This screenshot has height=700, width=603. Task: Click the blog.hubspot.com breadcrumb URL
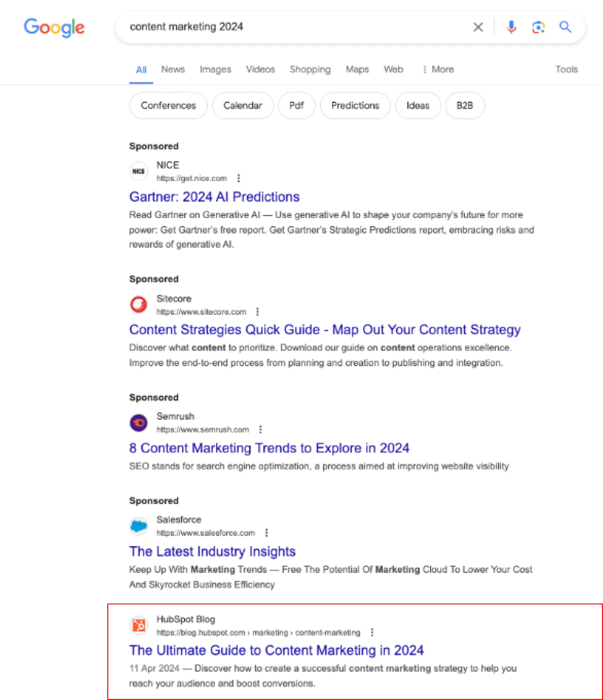pos(259,633)
